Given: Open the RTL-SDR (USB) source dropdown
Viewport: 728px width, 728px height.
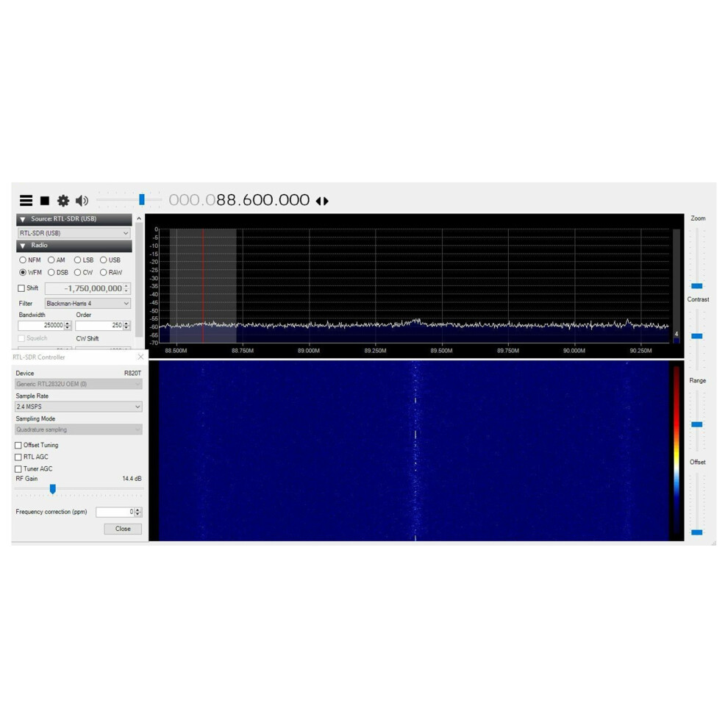Looking at the screenshot, I should pos(74,233).
